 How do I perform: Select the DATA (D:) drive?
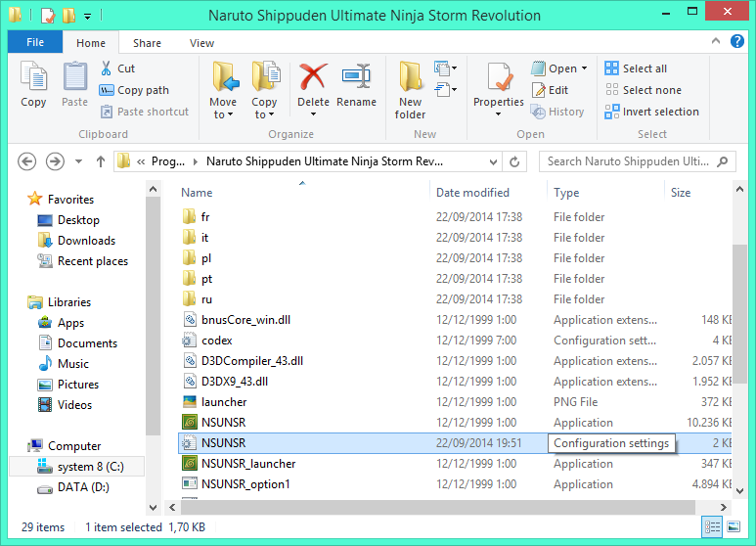coord(73,487)
